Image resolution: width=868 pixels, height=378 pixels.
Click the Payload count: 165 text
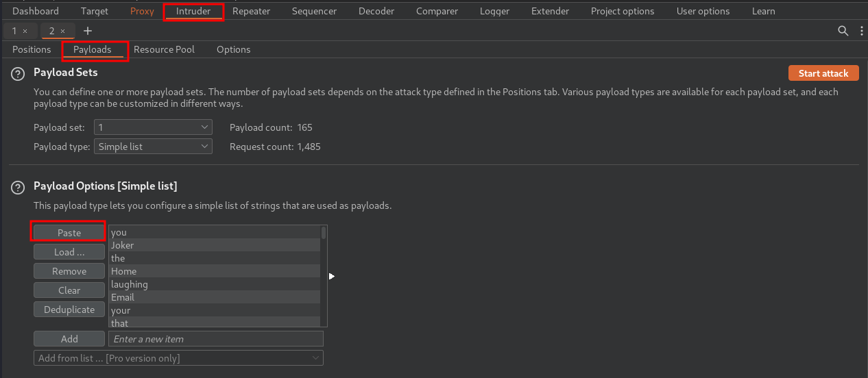(271, 127)
